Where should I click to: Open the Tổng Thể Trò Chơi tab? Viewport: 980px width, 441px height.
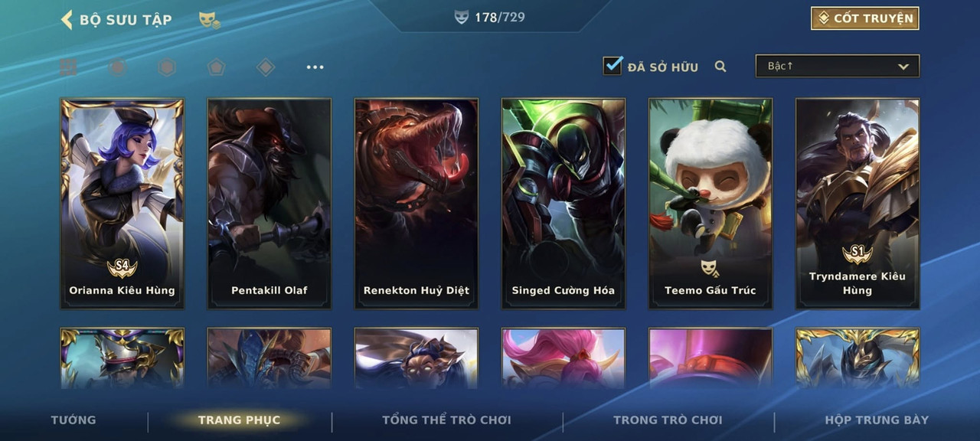(446, 420)
